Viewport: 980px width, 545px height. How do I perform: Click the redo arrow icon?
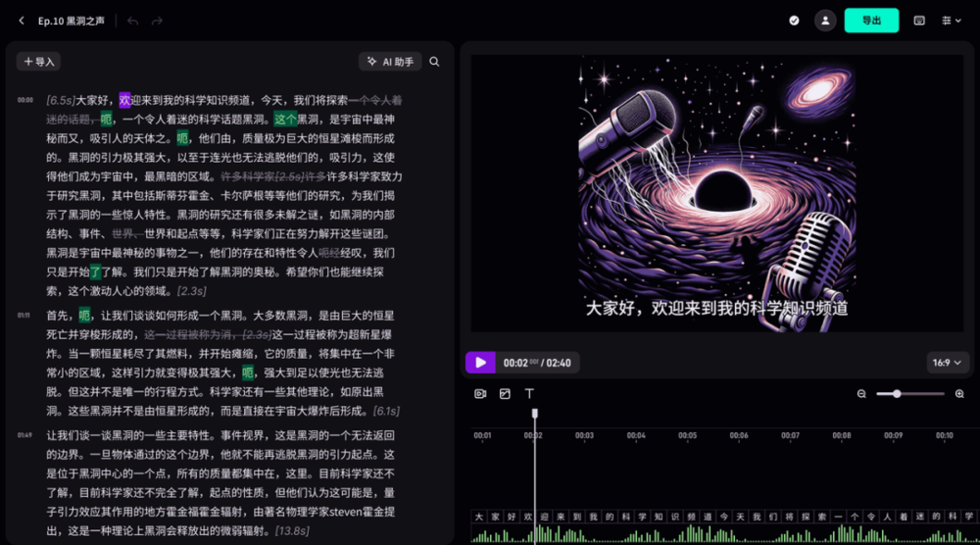(158, 21)
